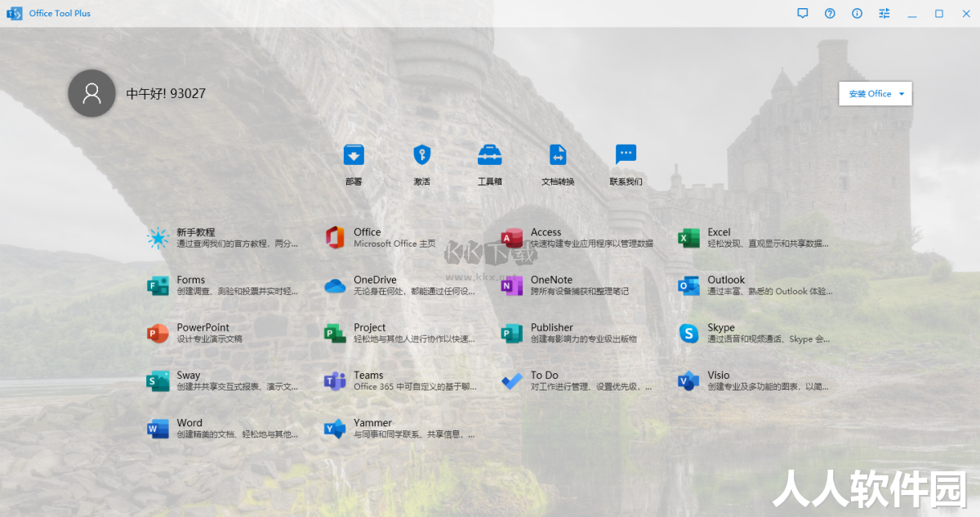The width and height of the screenshot is (980, 517).
Task: Select the OneDrive title text
Action: (x=375, y=279)
